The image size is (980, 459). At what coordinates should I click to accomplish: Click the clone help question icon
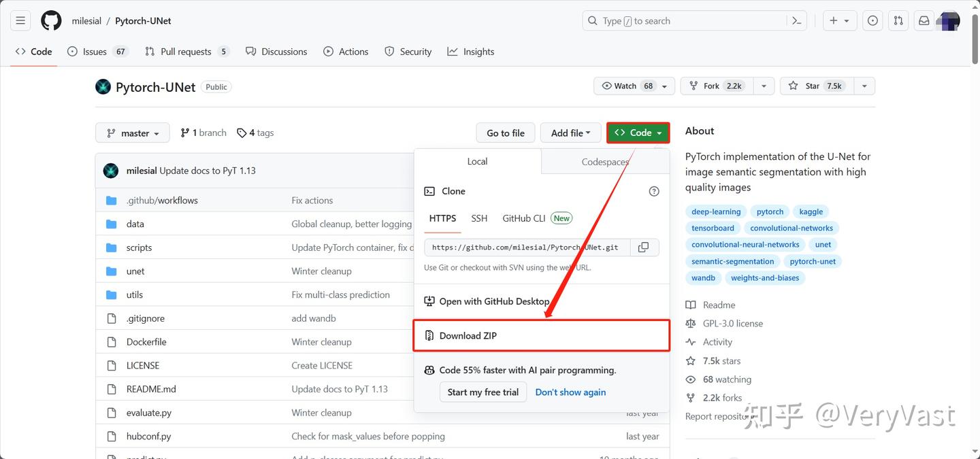click(x=654, y=192)
